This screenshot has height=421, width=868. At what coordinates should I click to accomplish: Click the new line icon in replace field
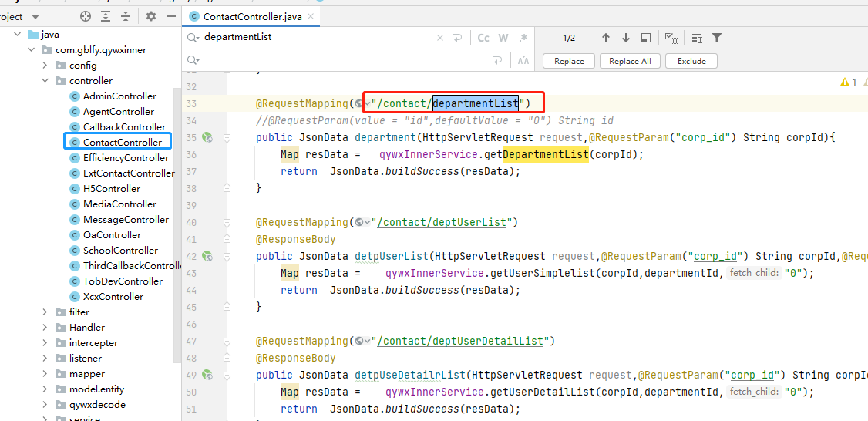coord(498,60)
